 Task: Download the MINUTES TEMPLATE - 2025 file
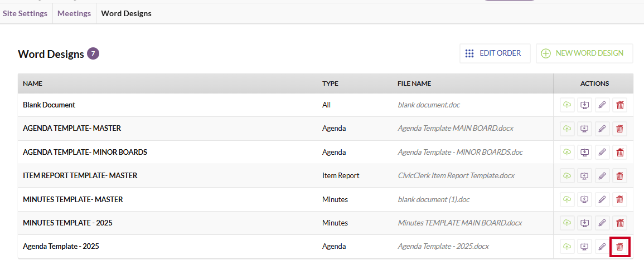[584, 223]
